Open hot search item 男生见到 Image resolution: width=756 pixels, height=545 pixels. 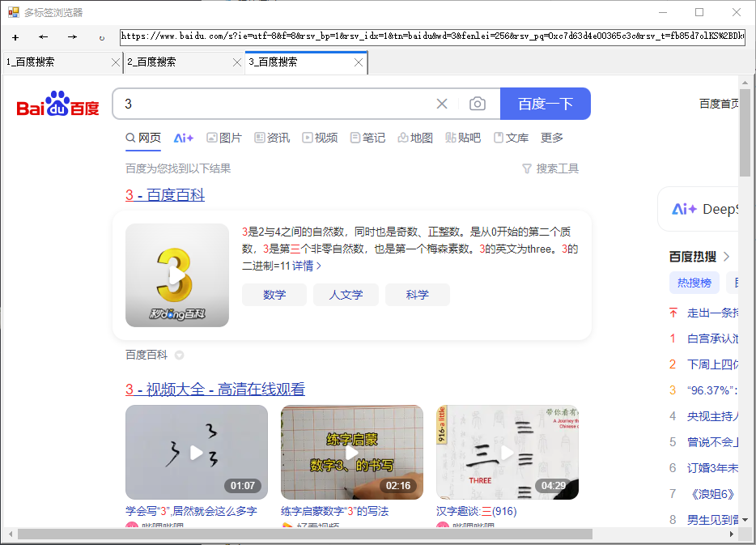pyautogui.click(x=712, y=520)
